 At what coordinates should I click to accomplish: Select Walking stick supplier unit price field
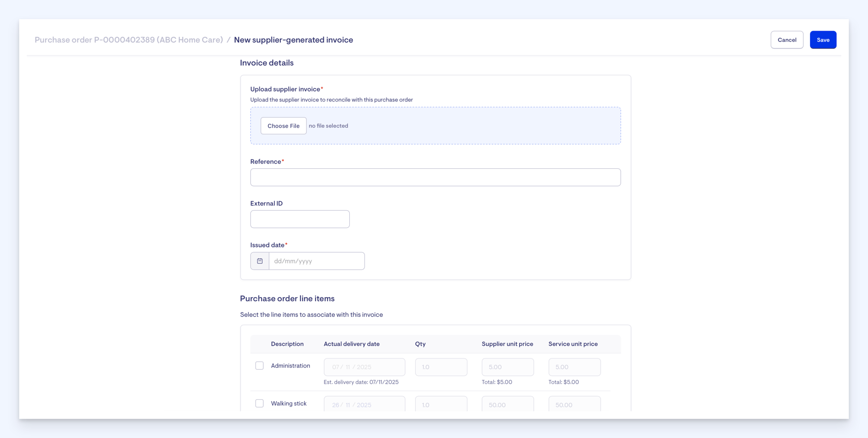[508, 404]
